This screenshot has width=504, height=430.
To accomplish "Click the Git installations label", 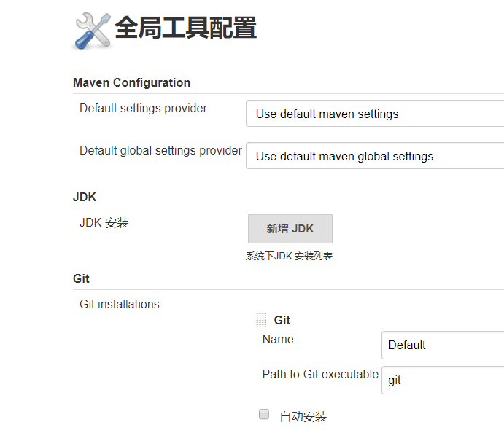I will point(119,304).
